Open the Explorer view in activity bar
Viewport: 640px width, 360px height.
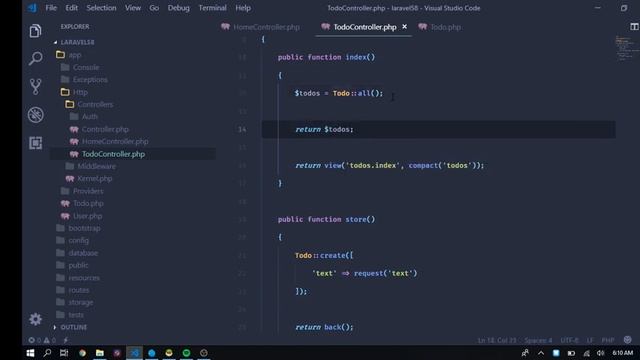tap(36, 31)
